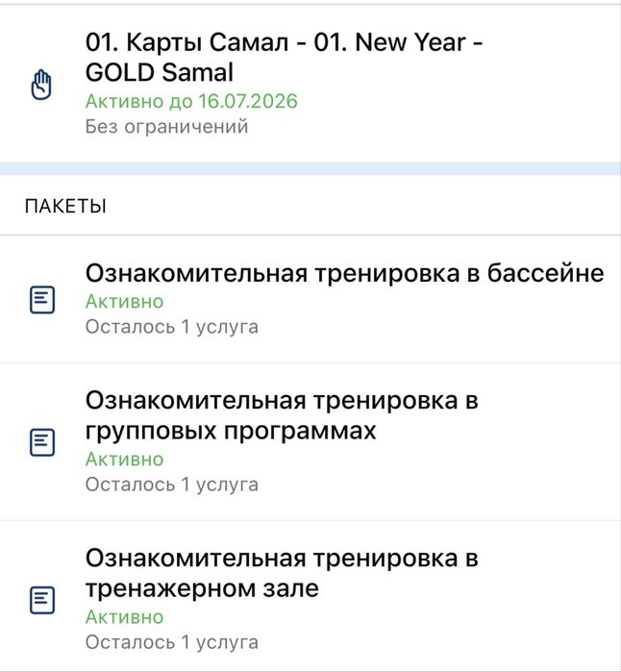The height and width of the screenshot is (672, 621).
Task: Tap the light blue divider above ПАКЕТЫ
Action: 310,169
